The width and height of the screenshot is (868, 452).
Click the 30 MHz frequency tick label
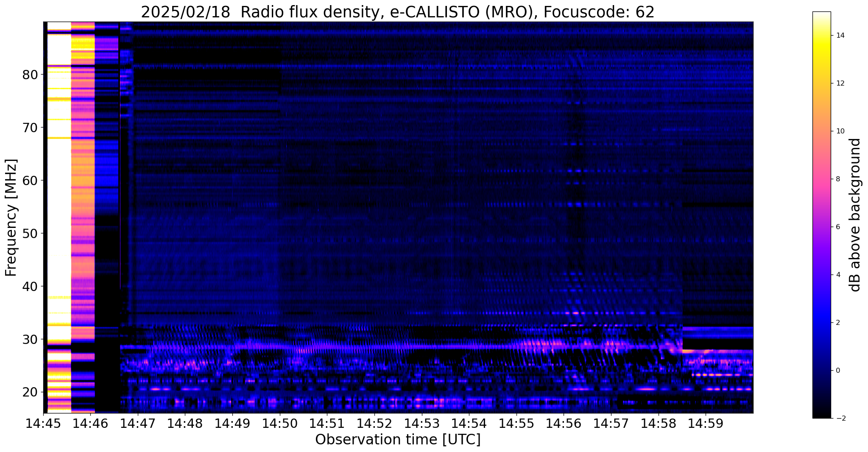[30, 339]
